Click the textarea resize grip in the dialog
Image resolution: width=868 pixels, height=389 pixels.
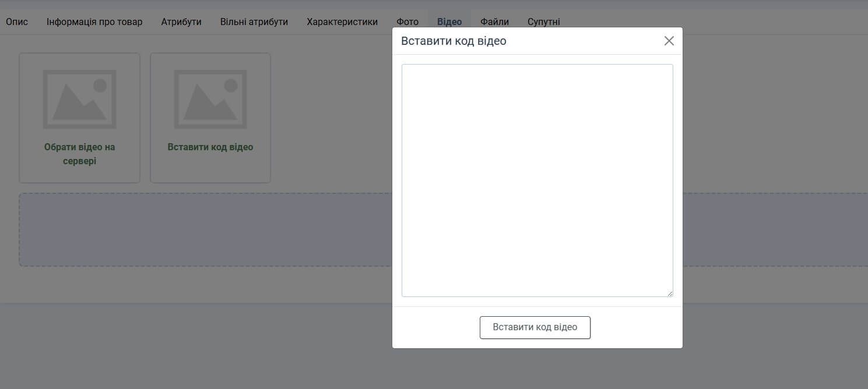670,293
